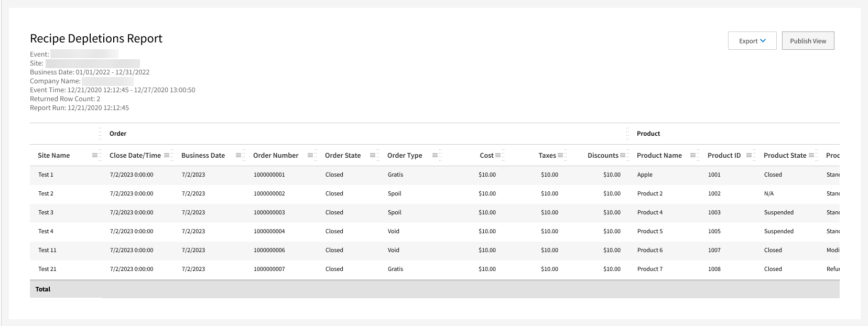The height and width of the screenshot is (326, 868).
Task: Open the Order State column menu icon
Action: pyautogui.click(x=373, y=155)
